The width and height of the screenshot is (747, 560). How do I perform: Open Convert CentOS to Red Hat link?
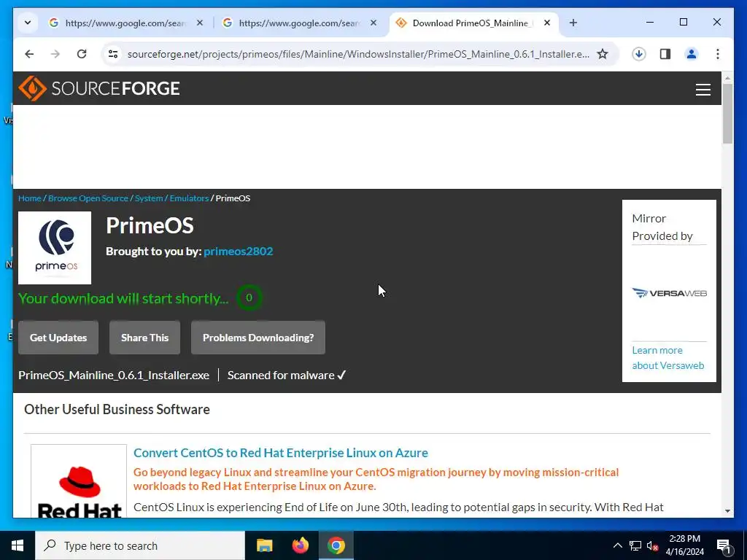(281, 453)
